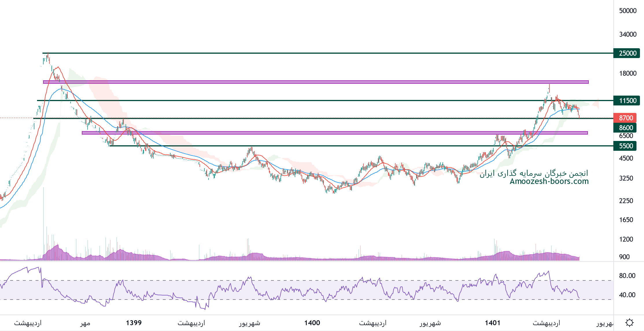Viewport: 644px width, 331px height.
Task: Click the 1400 year label on time axis
Action: click(x=312, y=323)
